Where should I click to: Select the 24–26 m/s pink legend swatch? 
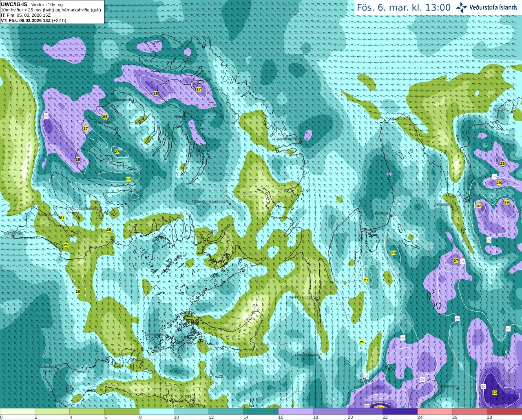pos(435,411)
